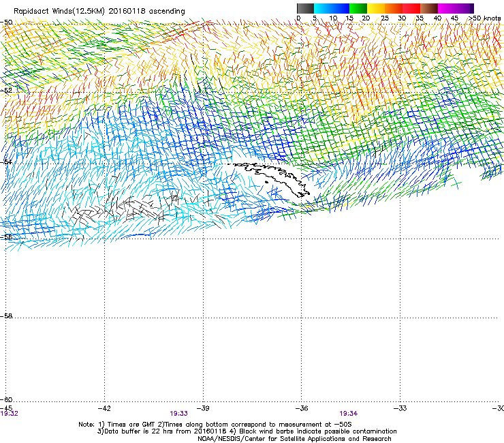The image size is (504, 443).
Task: Click the latitude label -56
Action: [x=6, y=236]
